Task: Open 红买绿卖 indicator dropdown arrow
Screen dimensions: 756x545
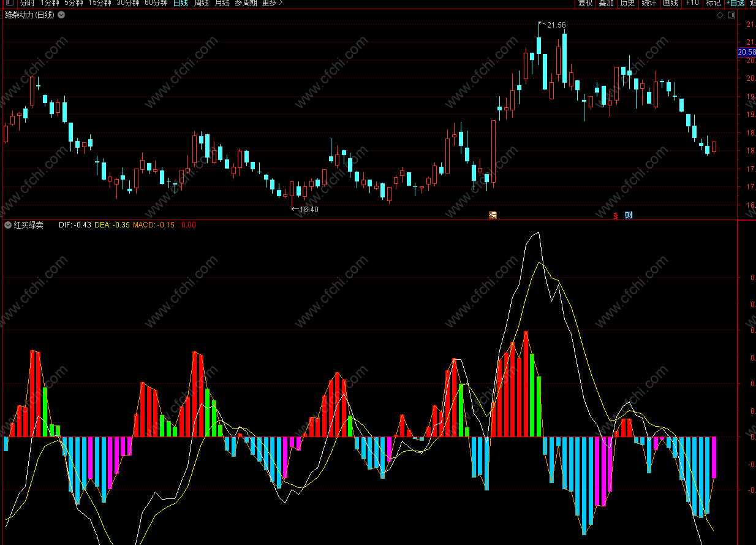Action: (8, 225)
